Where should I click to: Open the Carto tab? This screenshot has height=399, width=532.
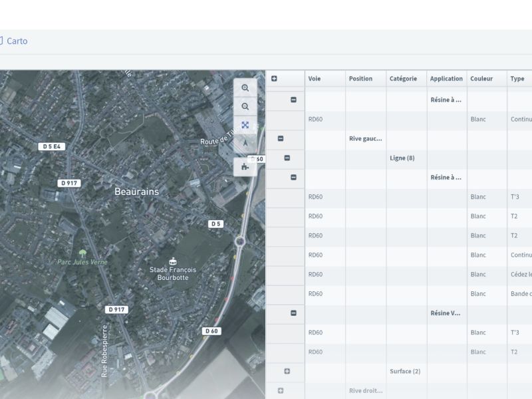click(13, 41)
